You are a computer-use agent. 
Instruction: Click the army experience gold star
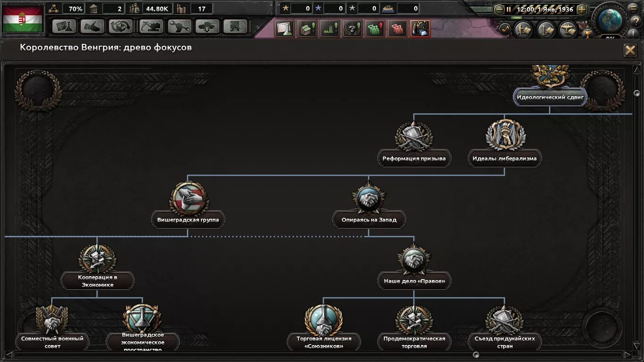[285, 8]
